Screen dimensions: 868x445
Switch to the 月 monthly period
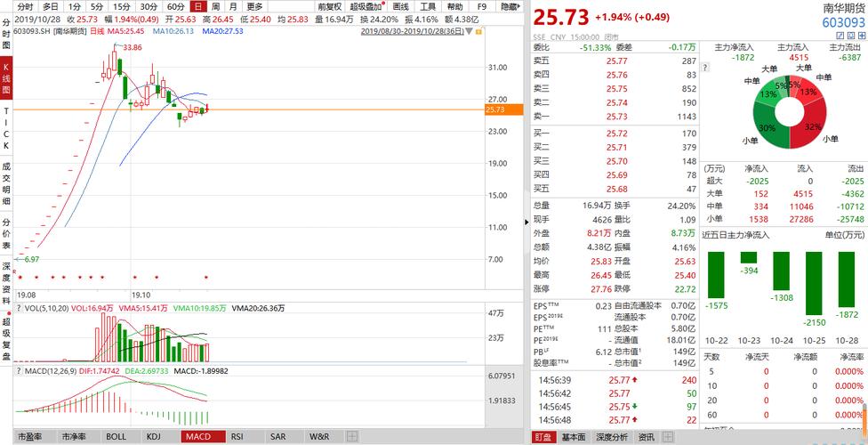click(233, 6)
